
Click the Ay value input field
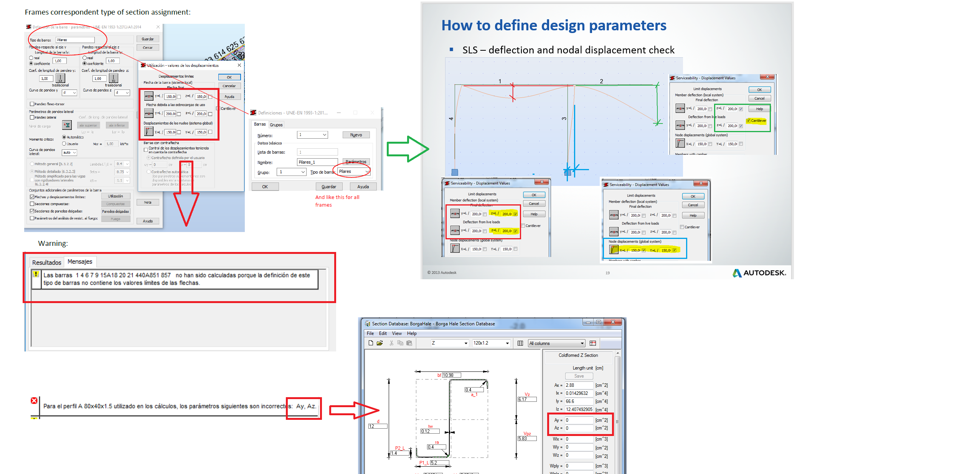(x=579, y=420)
